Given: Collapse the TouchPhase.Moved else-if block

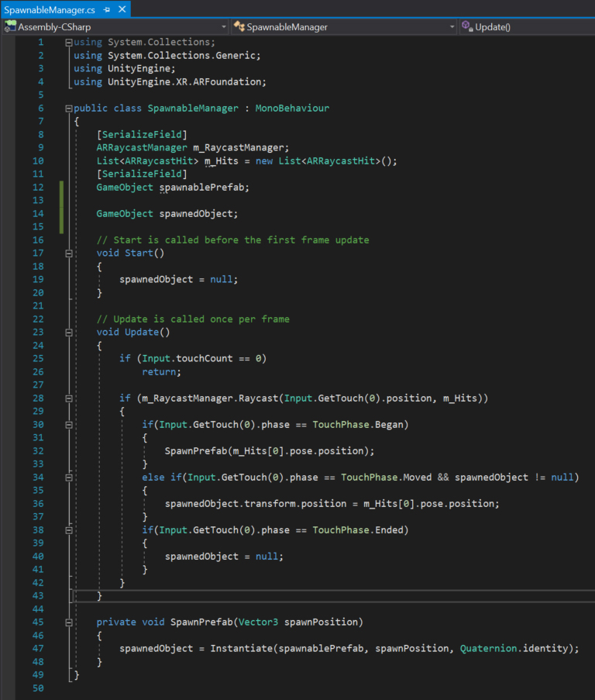Looking at the screenshot, I should (x=69, y=478).
